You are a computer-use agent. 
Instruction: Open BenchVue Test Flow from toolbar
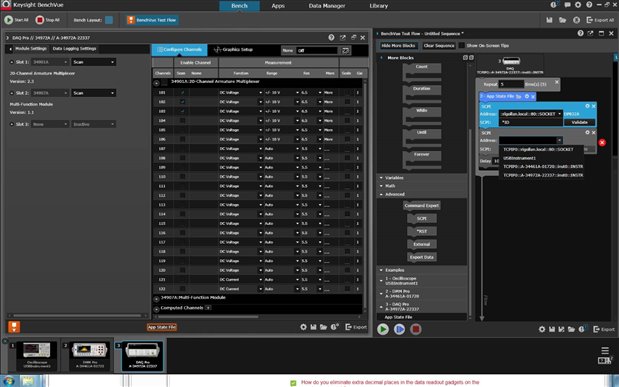[152, 20]
